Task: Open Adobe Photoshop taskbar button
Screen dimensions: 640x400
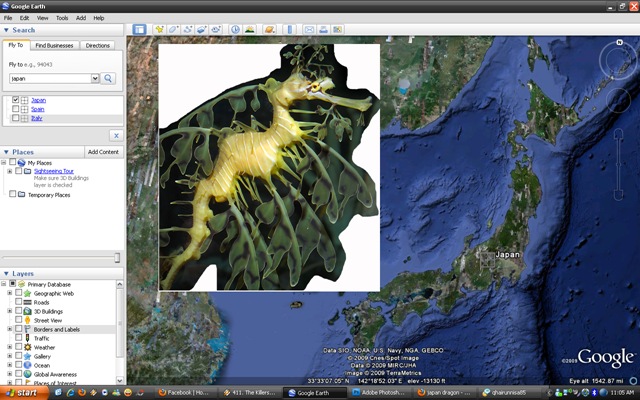Action: (380, 393)
